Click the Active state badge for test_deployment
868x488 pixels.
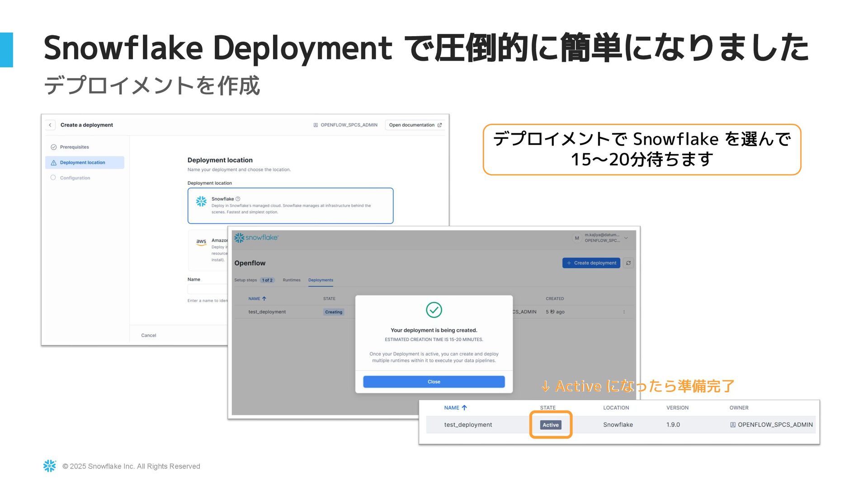550,425
